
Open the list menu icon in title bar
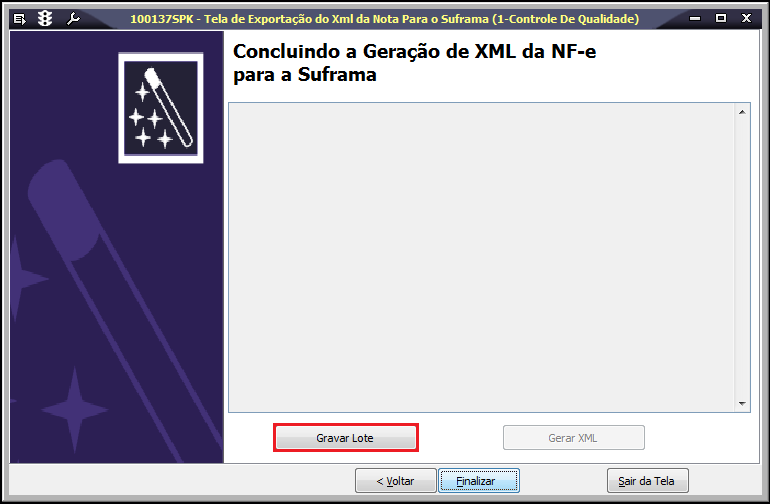pyautogui.click(x=20, y=19)
